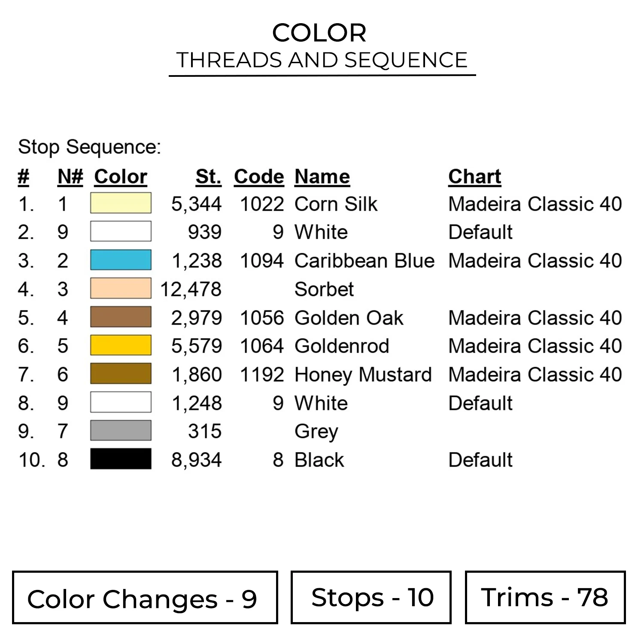The height and width of the screenshot is (644, 644).
Task: Pick the Golden Oak brown swatch
Action: tap(121, 317)
